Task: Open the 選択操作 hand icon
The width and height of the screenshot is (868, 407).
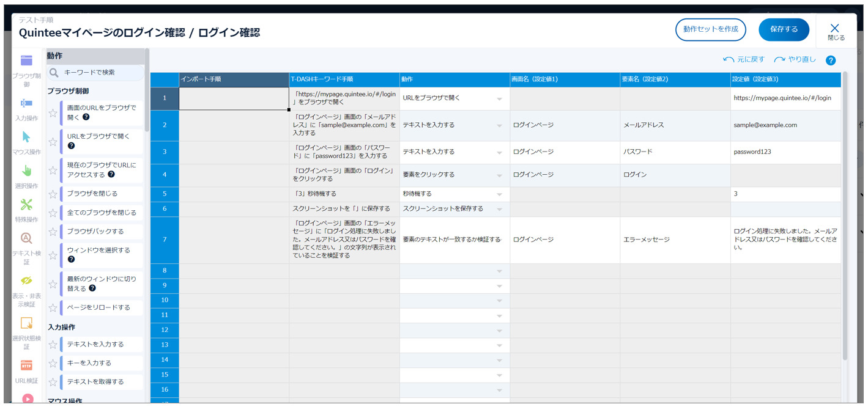Action: pos(26,170)
